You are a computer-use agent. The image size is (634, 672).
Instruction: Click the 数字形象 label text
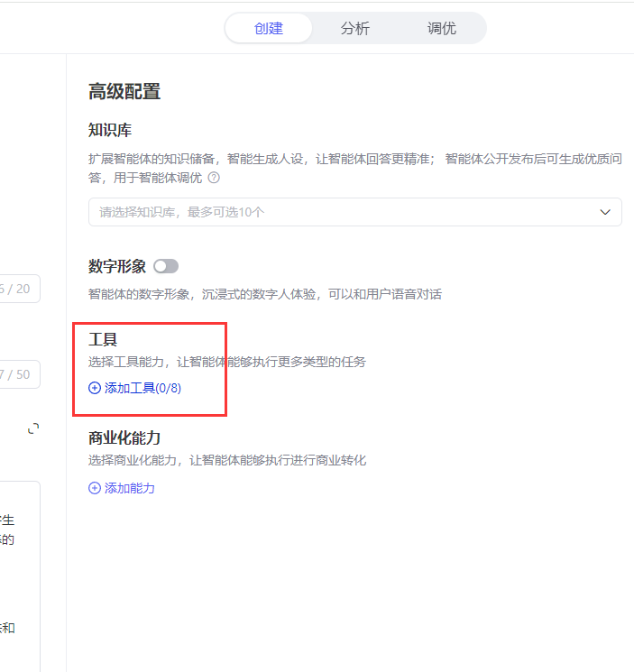coord(117,266)
